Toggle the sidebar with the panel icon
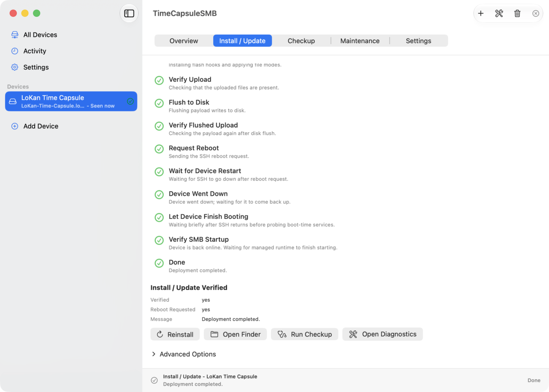Viewport: 549px width, 392px height. pos(129,13)
